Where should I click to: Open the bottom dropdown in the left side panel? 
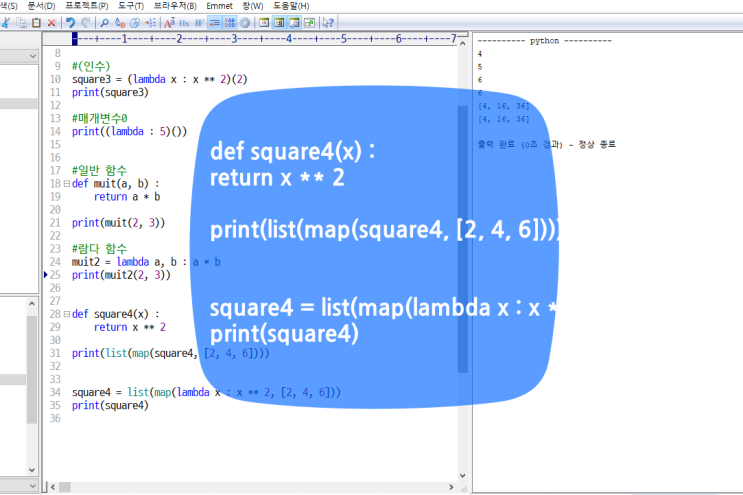click(x=33, y=486)
